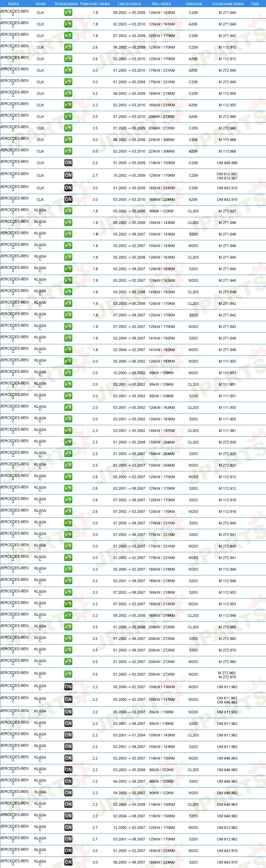Click the "CL203" body cell in M 111.981 row
Screen dimensions: 266x868
[193, 431]
